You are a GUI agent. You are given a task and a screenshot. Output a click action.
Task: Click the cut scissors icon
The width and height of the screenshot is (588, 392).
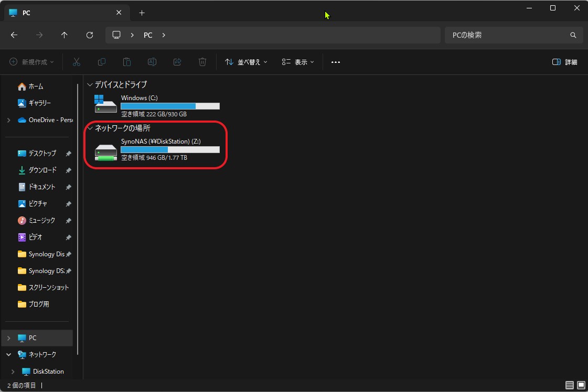click(77, 62)
